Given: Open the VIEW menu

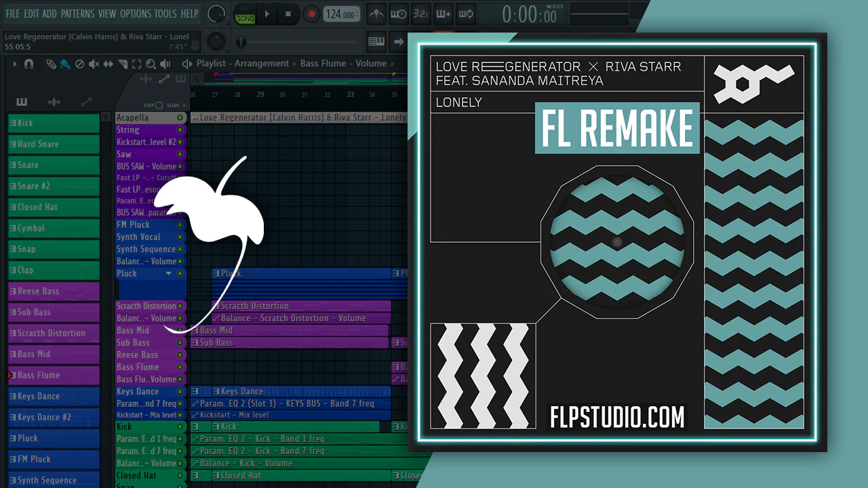Looking at the screenshot, I should tap(107, 14).
